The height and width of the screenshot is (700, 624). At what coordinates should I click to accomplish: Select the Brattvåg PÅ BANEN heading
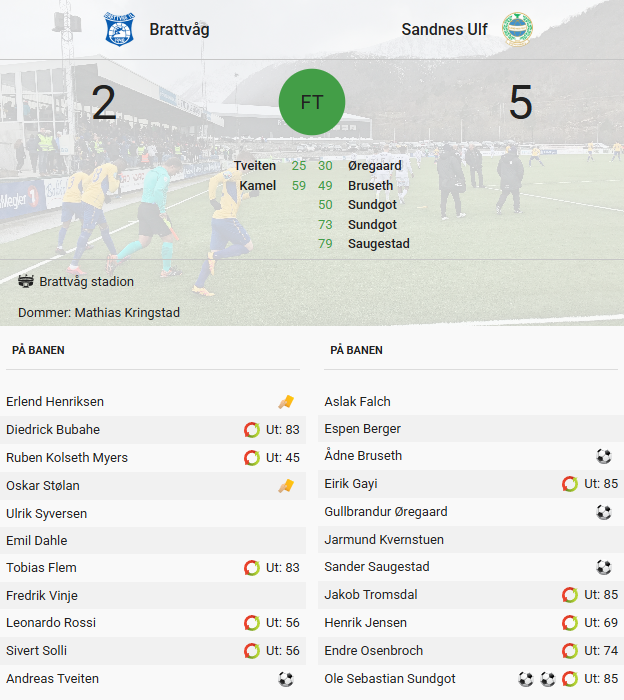[38, 350]
